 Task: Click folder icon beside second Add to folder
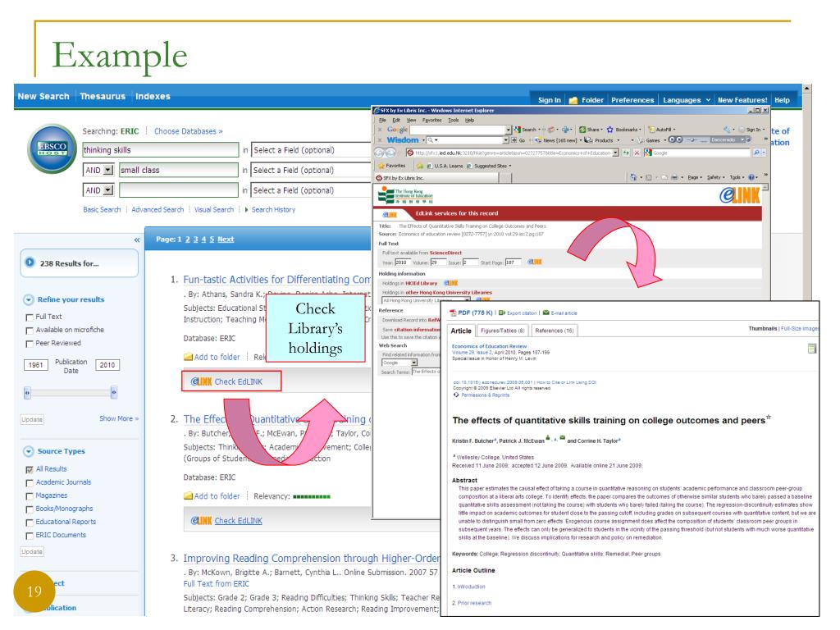188,496
